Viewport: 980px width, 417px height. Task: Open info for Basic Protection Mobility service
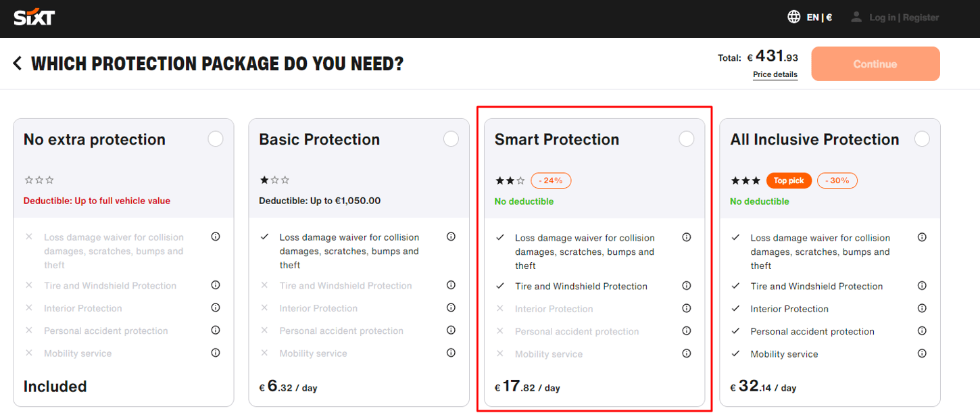(451, 353)
